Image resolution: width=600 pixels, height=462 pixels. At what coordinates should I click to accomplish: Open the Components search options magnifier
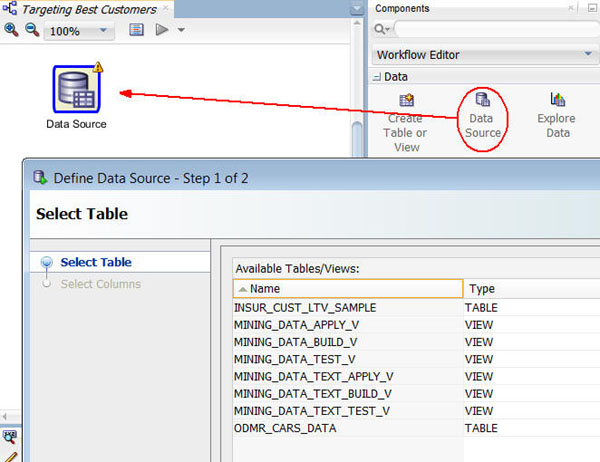(382, 29)
